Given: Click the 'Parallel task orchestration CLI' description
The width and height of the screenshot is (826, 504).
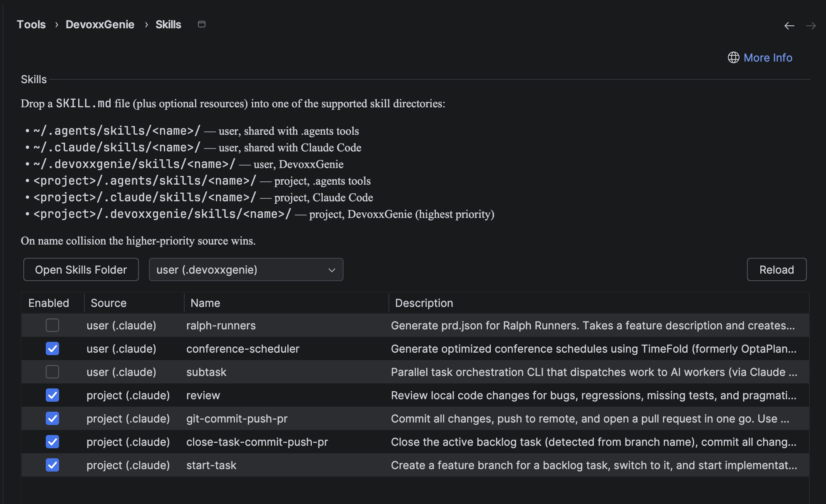Looking at the screenshot, I should [x=599, y=372].
